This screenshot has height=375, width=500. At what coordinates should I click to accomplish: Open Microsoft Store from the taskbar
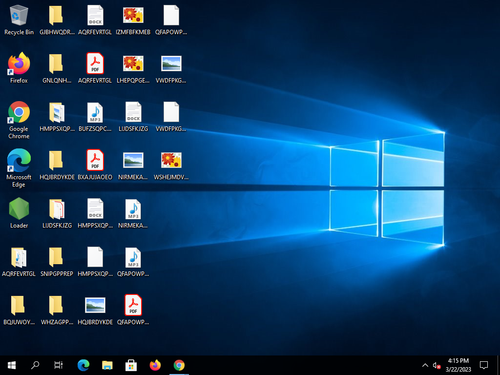131,365
